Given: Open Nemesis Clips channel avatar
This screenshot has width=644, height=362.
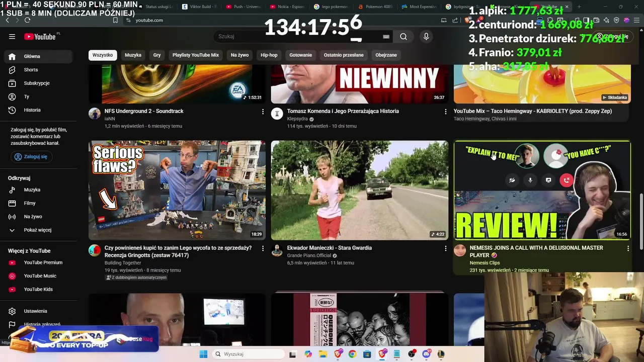Looking at the screenshot, I should pos(460,250).
